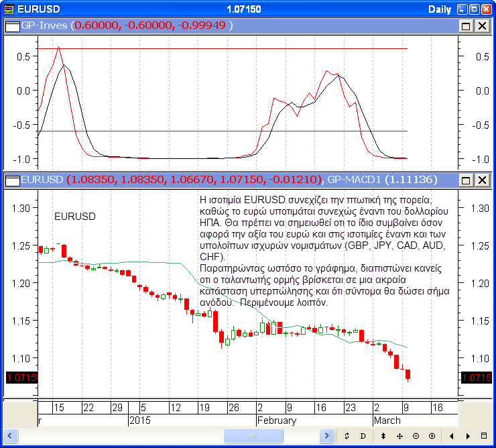Click the black right triangle step-forward icon
The width and height of the screenshot is (496, 448).
468,437
